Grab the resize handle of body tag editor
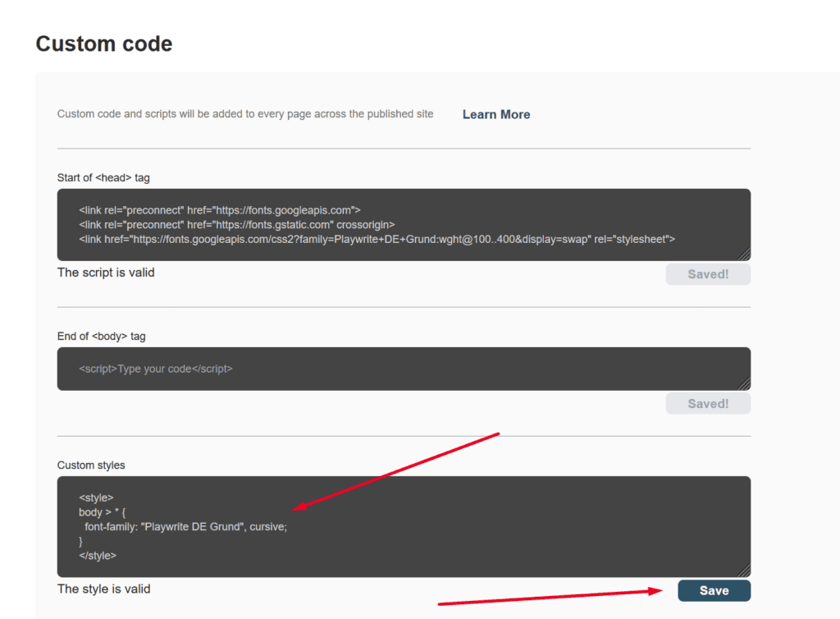 [744, 383]
